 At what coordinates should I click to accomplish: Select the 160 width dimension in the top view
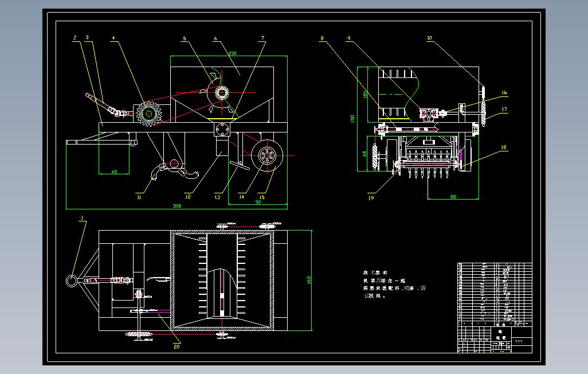[309, 280]
